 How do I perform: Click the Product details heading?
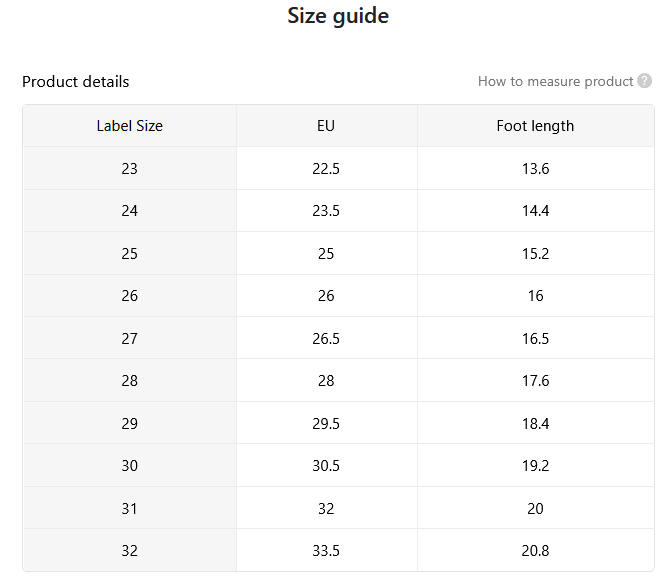[x=75, y=81]
